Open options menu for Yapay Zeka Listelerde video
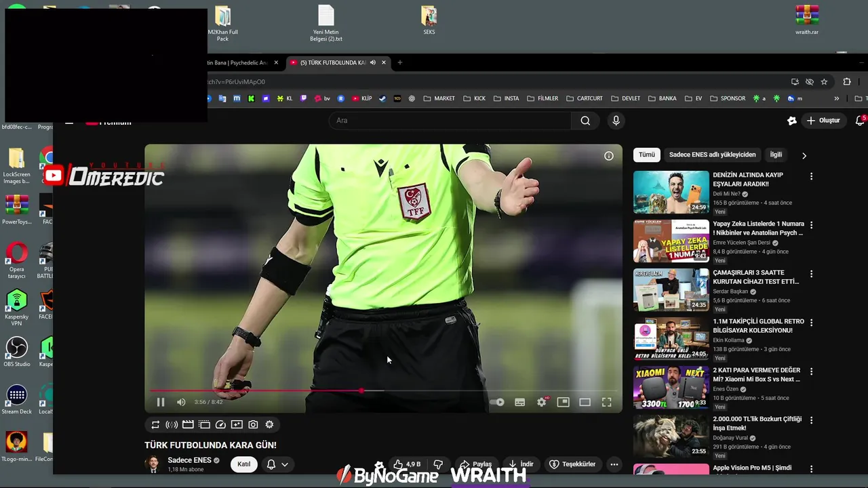The height and width of the screenshot is (488, 868). (x=811, y=225)
